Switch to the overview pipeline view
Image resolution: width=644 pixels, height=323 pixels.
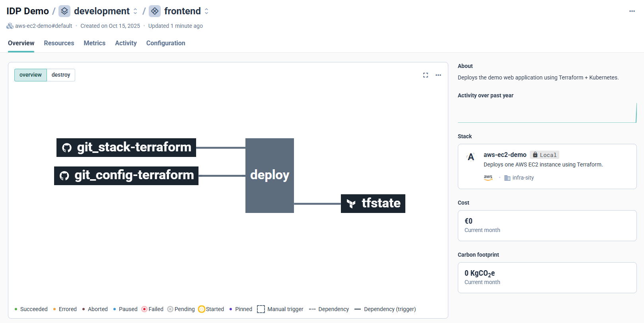coord(31,75)
